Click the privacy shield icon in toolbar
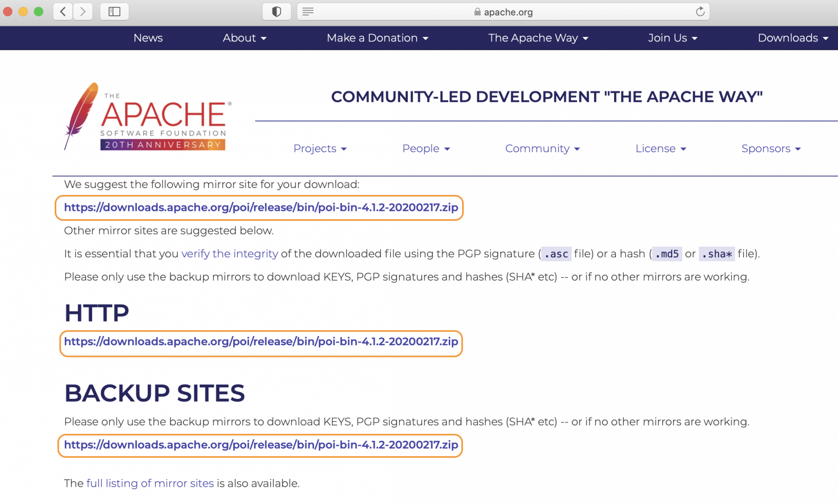Screen dimensions: 838x504 pyautogui.click(x=277, y=11)
